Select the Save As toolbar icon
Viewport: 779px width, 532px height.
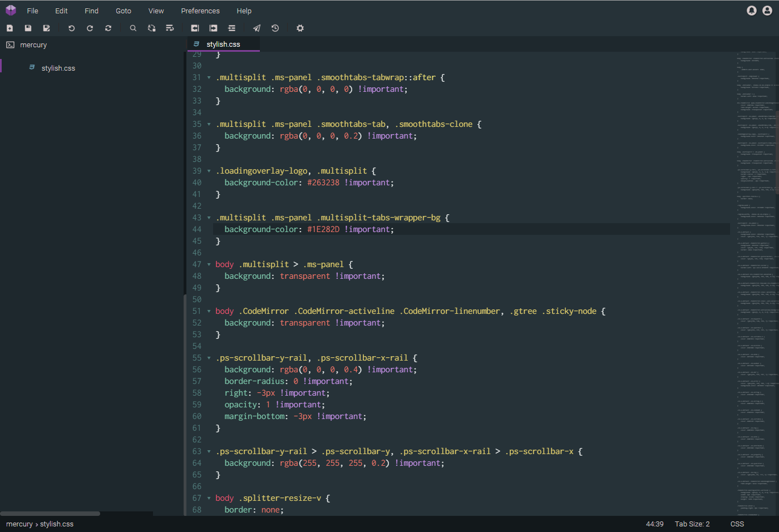coord(47,28)
